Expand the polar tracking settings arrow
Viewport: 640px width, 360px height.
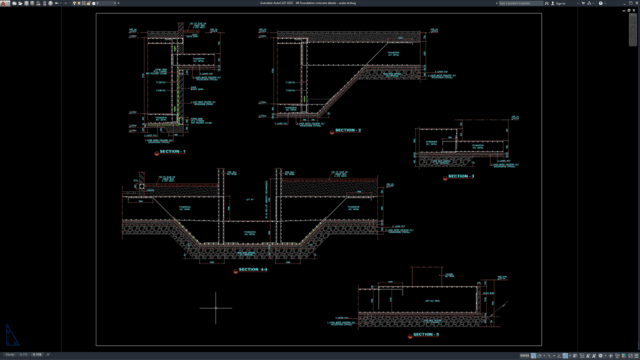[x=544, y=356]
